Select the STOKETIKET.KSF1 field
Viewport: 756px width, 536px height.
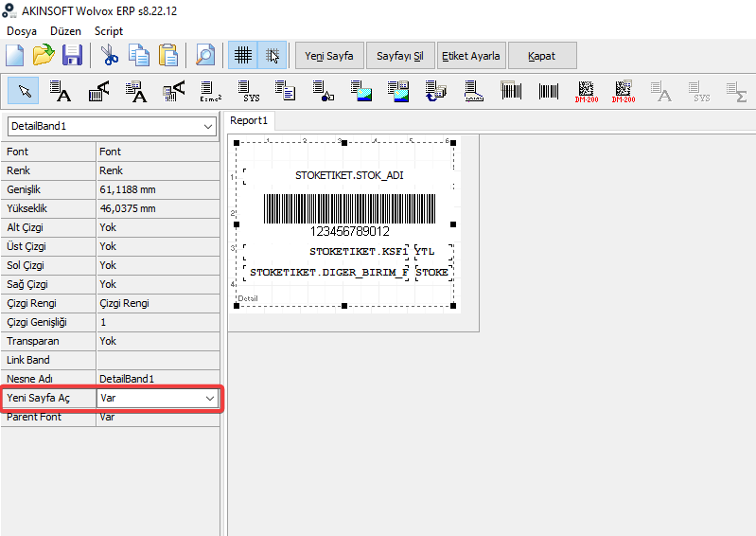click(x=326, y=251)
